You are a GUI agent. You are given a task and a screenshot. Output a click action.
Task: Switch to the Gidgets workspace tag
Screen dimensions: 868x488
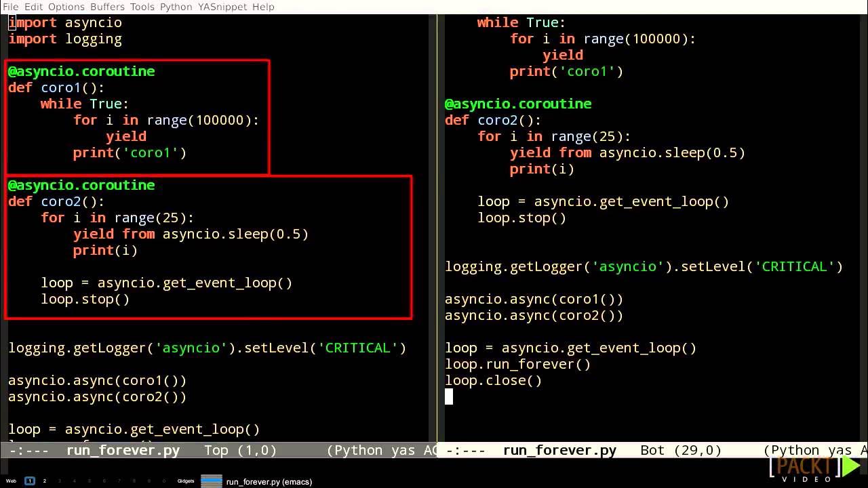[186, 481]
